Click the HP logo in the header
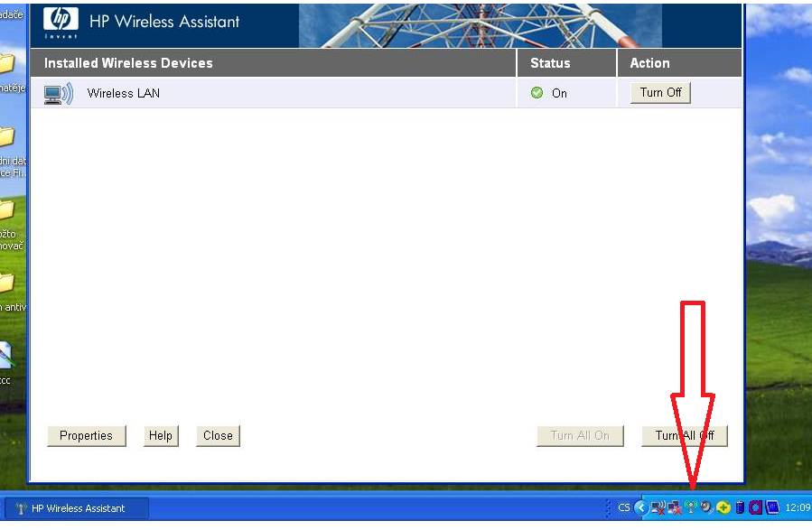The width and height of the screenshot is (812, 530). [x=61, y=22]
